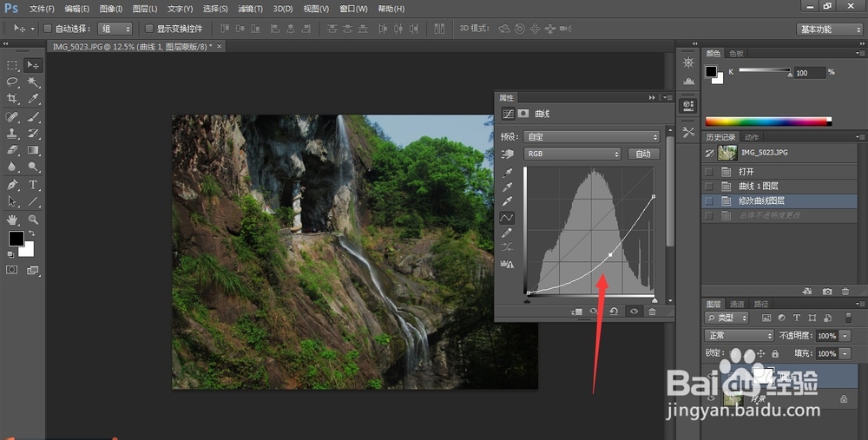Open the 类型 layer filter dropdown
This screenshot has width=868, height=440.
(x=727, y=318)
